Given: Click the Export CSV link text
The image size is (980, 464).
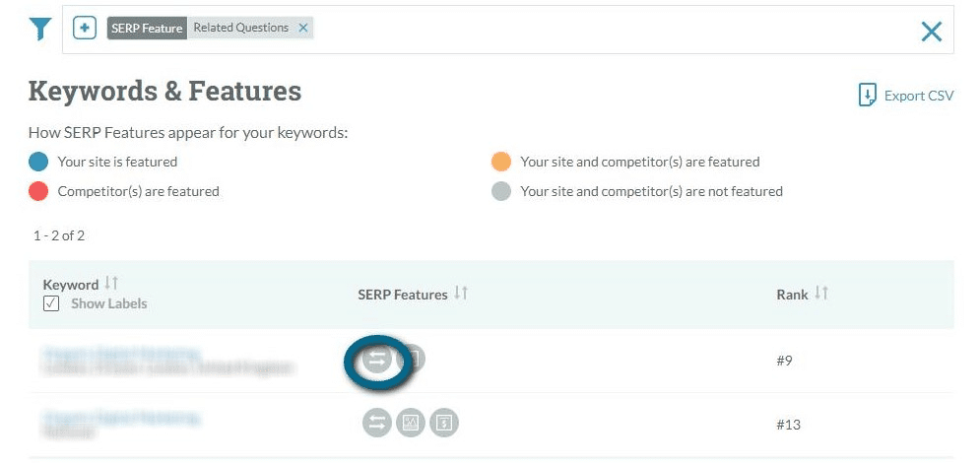Looking at the screenshot, I should [918, 96].
